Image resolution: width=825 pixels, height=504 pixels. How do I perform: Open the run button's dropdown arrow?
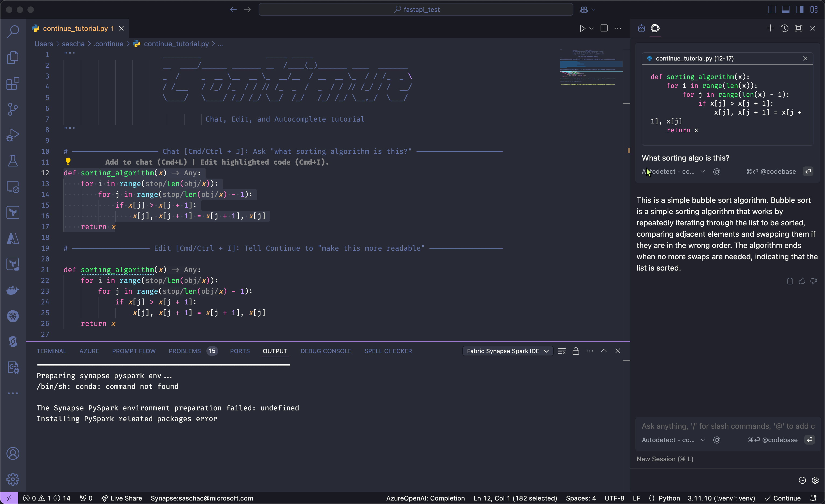click(592, 29)
